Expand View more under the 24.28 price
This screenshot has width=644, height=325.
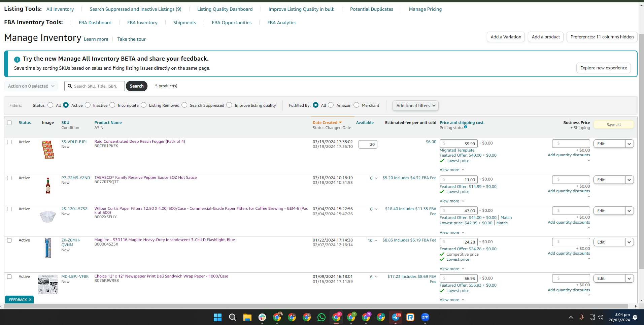click(452, 269)
